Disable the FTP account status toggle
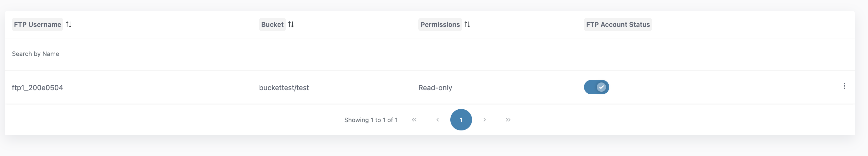Viewport: 868px width, 156px height. [x=596, y=87]
